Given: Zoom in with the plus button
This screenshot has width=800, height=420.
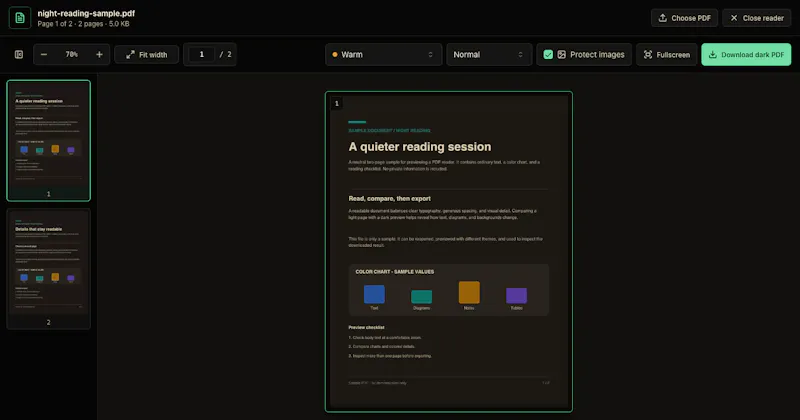Looking at the screenshot, I should (99, 55).
